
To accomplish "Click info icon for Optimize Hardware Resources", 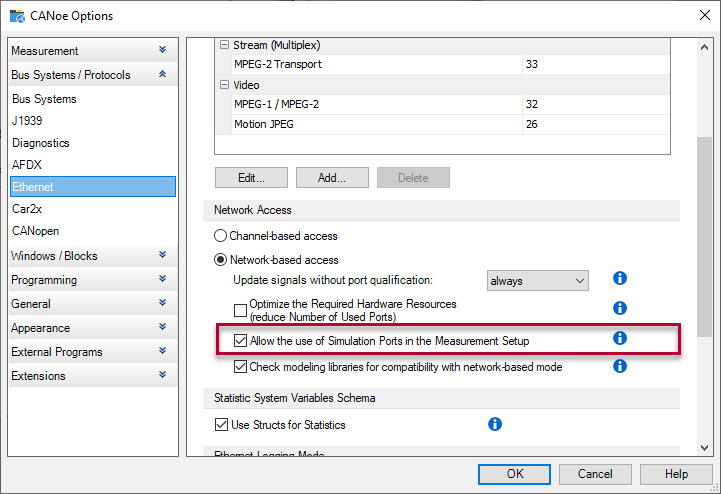I will click(619, 308).
